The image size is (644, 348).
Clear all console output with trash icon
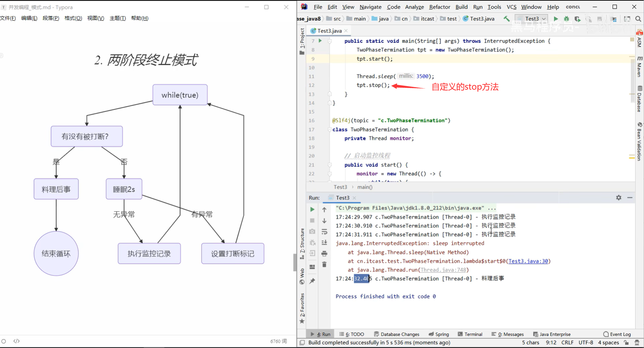pos(324,265)
